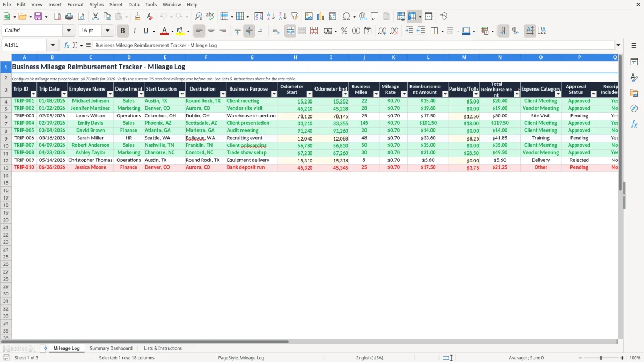The image size is (644, 362).
Task: Open the sidebar Gallery icon
Action: 634,93
